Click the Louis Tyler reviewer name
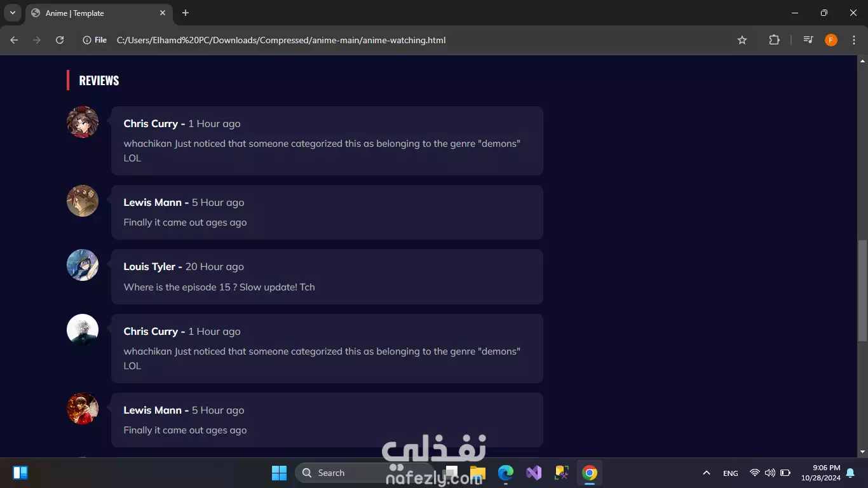868x488 pixels. click(149, 267)
